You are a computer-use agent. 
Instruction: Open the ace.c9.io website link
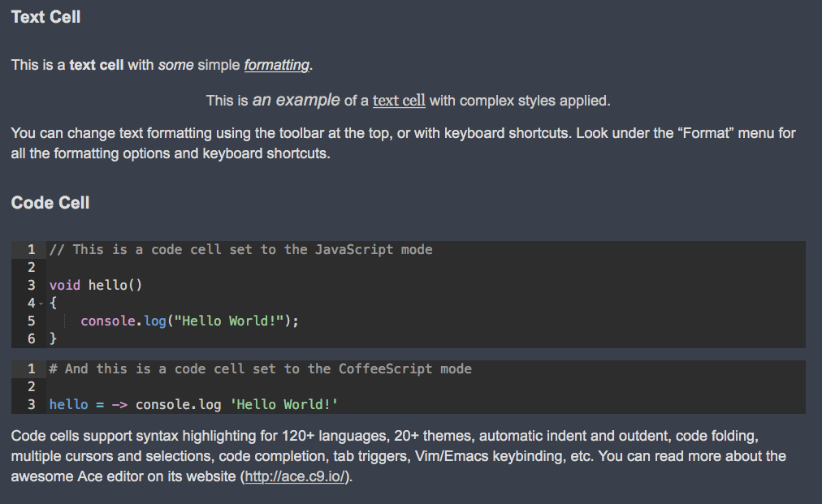[295, 476]
